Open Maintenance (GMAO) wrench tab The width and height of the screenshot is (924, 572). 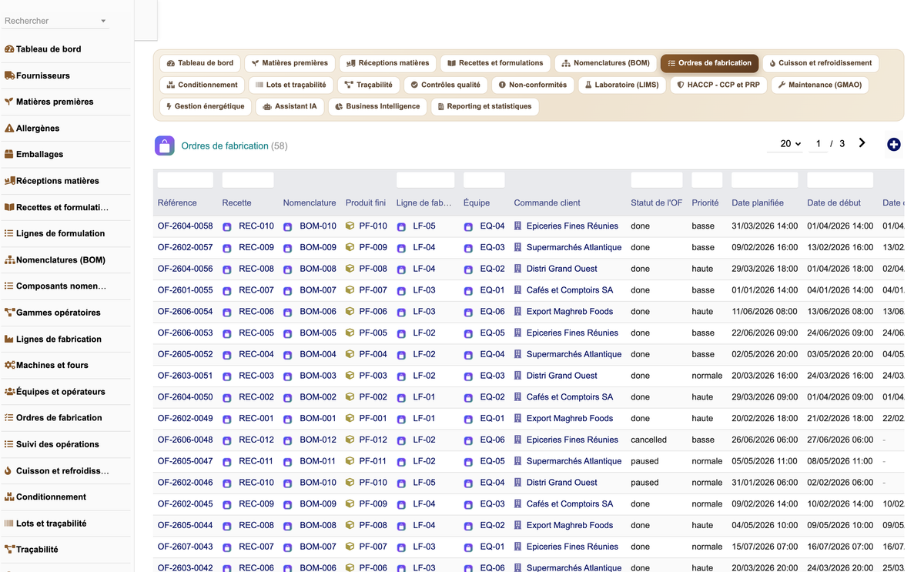pos(819,85)
